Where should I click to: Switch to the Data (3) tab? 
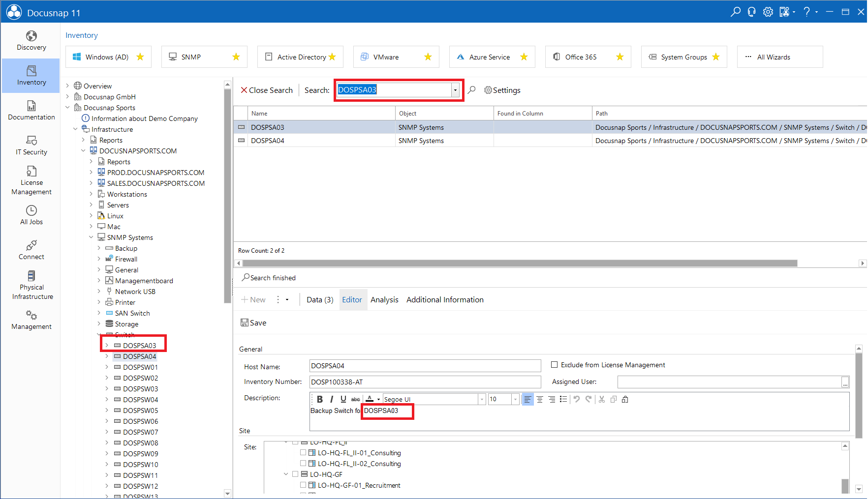coord(320,299)
